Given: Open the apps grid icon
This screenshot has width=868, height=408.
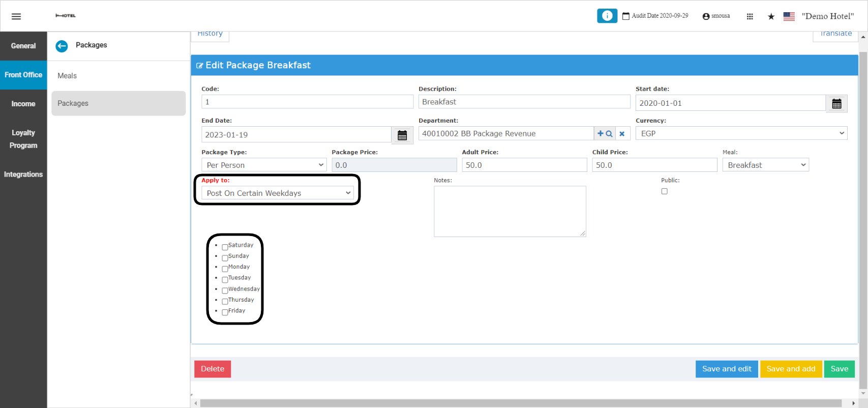Looking at the screenshot, I should click(x=750, y=16).
